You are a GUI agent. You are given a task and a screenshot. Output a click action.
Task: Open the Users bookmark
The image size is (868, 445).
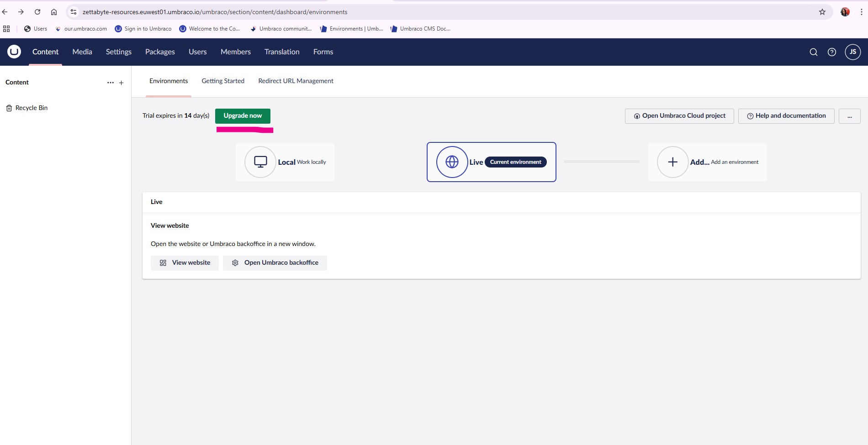click(36, 29)
